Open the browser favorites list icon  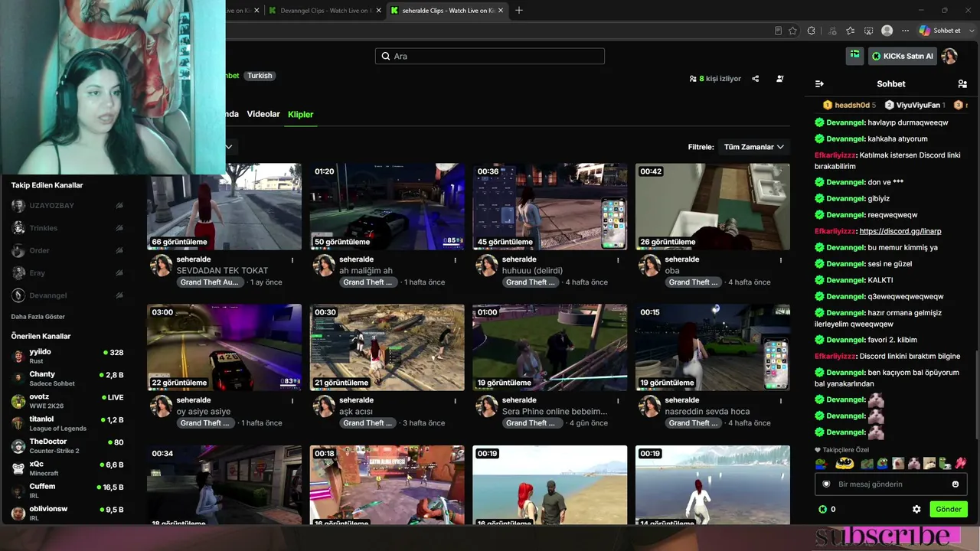coord(851,31)
